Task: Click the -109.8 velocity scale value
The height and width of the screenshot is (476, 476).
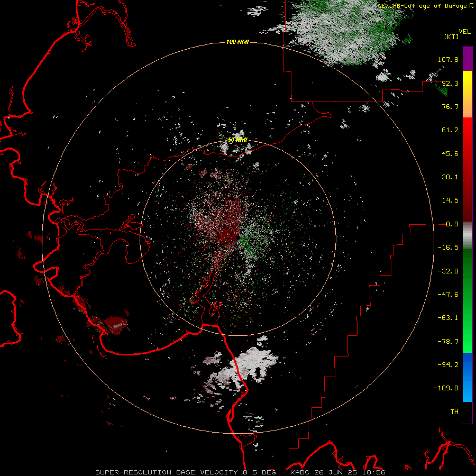Action: 446,388
